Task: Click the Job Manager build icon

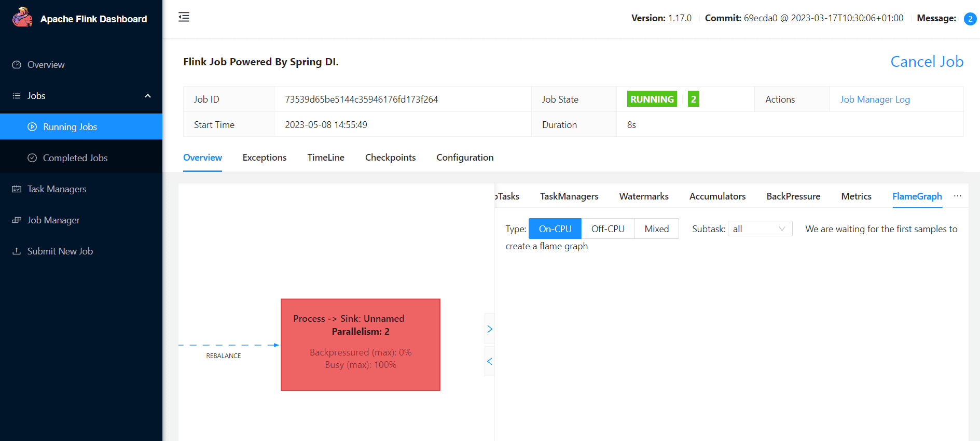Action: pos(17,220)
